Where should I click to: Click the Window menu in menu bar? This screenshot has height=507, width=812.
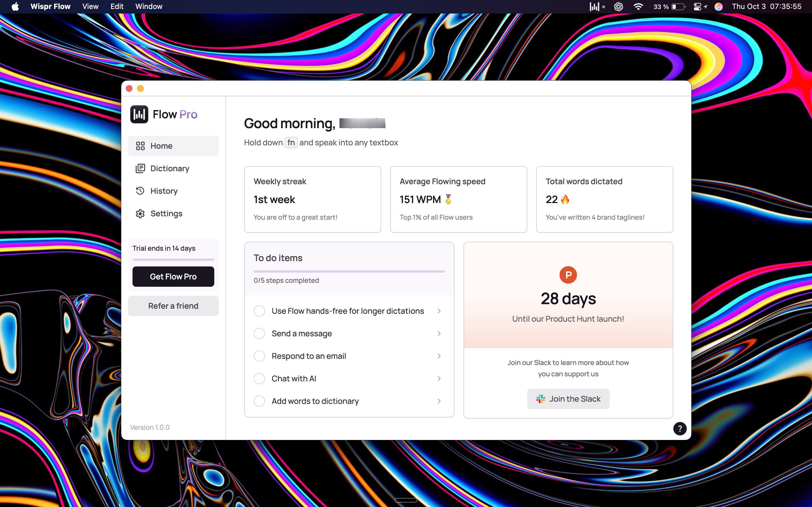[149, 6]
